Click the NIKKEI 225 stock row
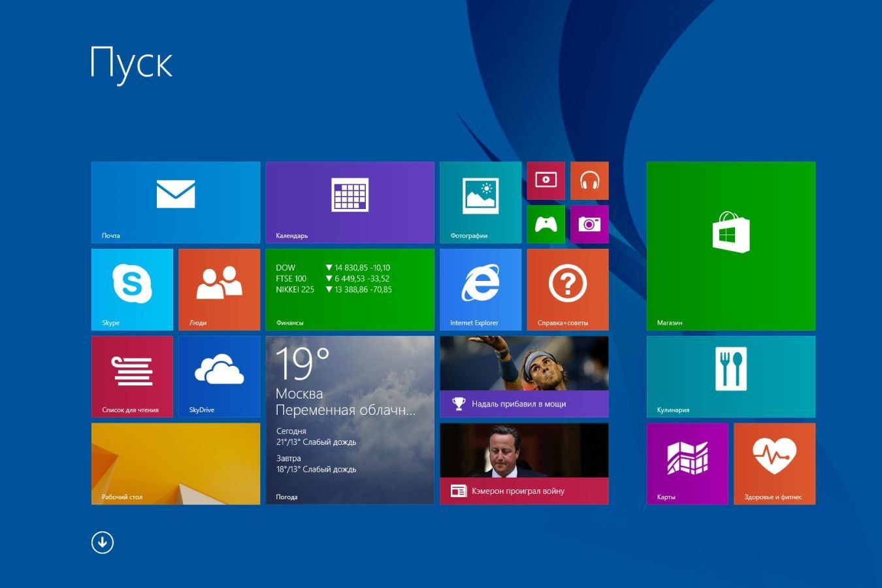 click(334, 289)
